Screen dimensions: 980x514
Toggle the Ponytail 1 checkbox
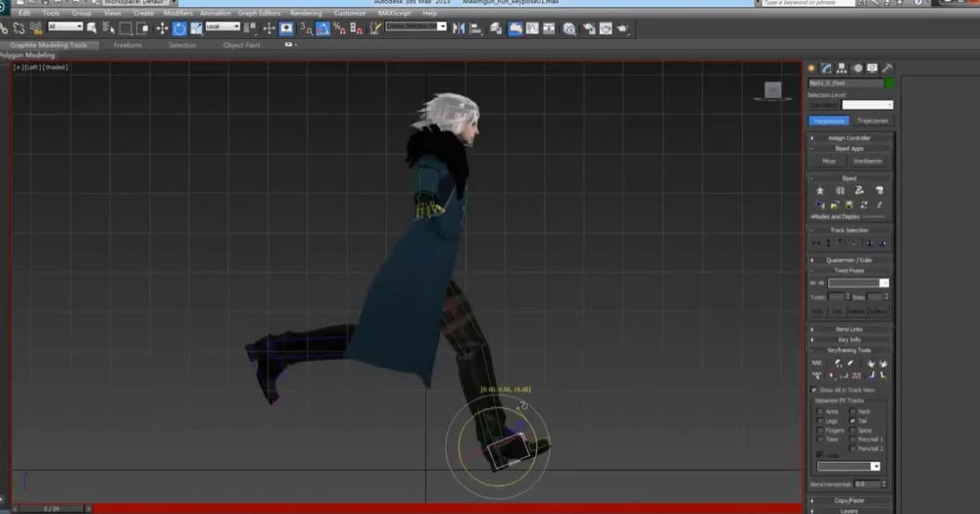(853, 439)
